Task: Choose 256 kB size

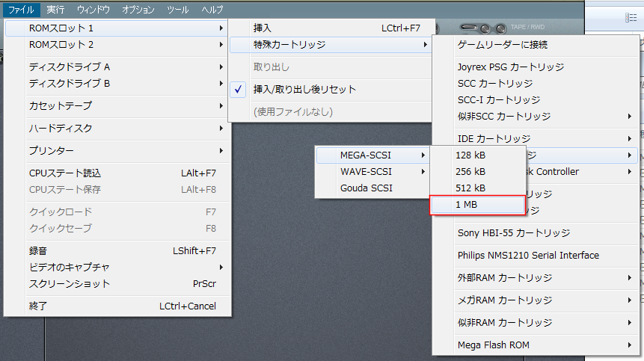Action: pos(478,171)
